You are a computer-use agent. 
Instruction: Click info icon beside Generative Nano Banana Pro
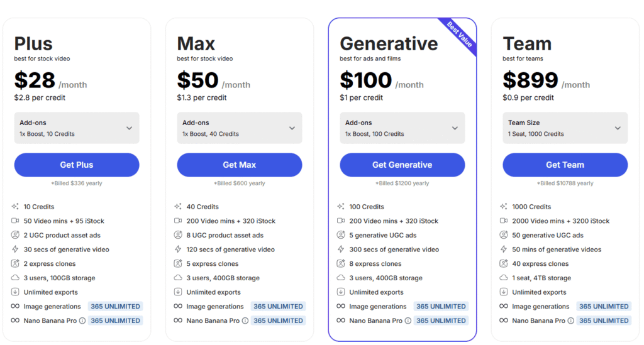(x=408, y=321)
